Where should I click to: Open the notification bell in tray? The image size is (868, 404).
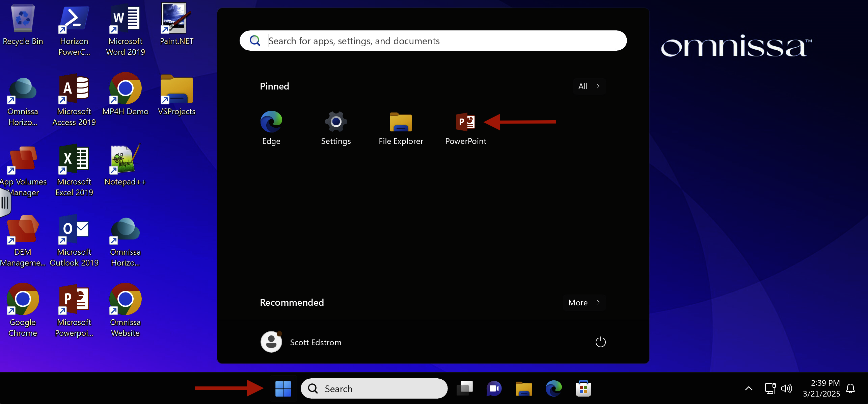[x=850, y=388]
